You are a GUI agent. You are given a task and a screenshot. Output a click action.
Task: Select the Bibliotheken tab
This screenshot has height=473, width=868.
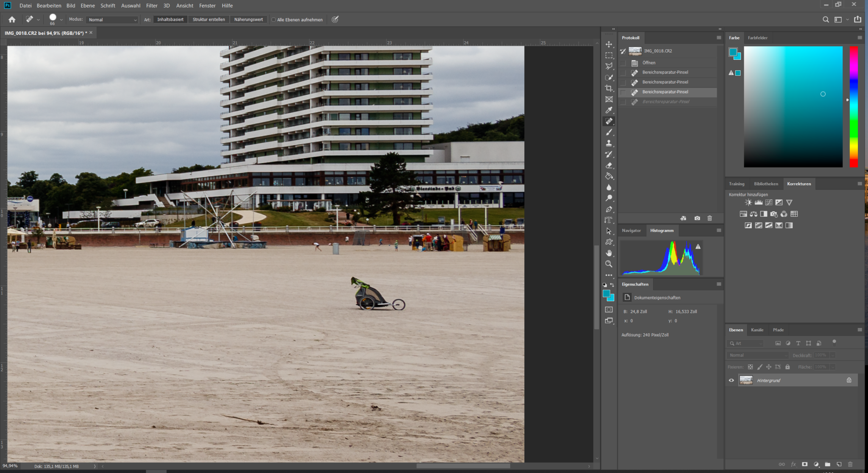pos(766,184)
